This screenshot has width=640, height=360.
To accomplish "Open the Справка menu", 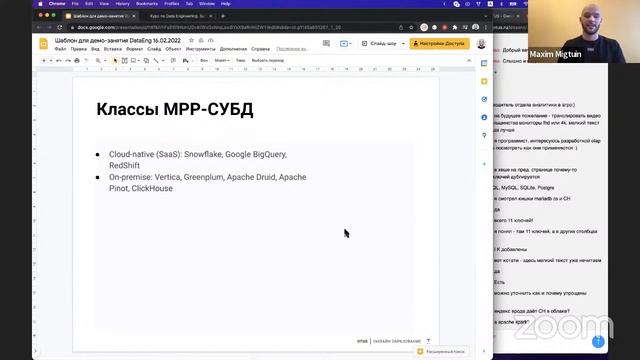I will (260, 49).
